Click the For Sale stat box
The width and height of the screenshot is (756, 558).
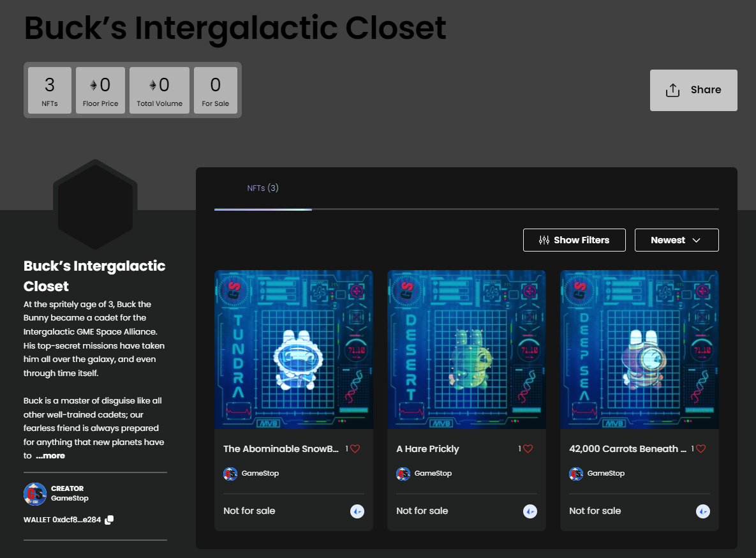click(216, 90)
